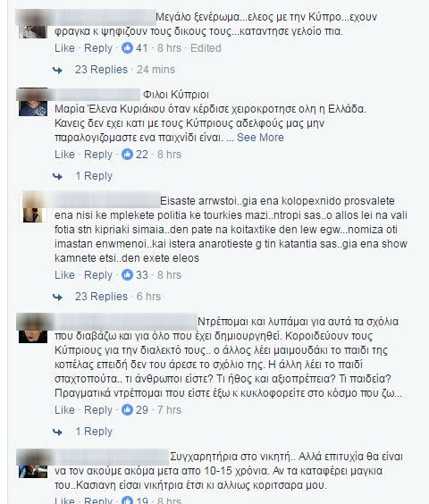The height and width of the screenshot is (504, 429).
Task: Like the Μεγάλο ξενέρωμα comment
Action: 64,48
